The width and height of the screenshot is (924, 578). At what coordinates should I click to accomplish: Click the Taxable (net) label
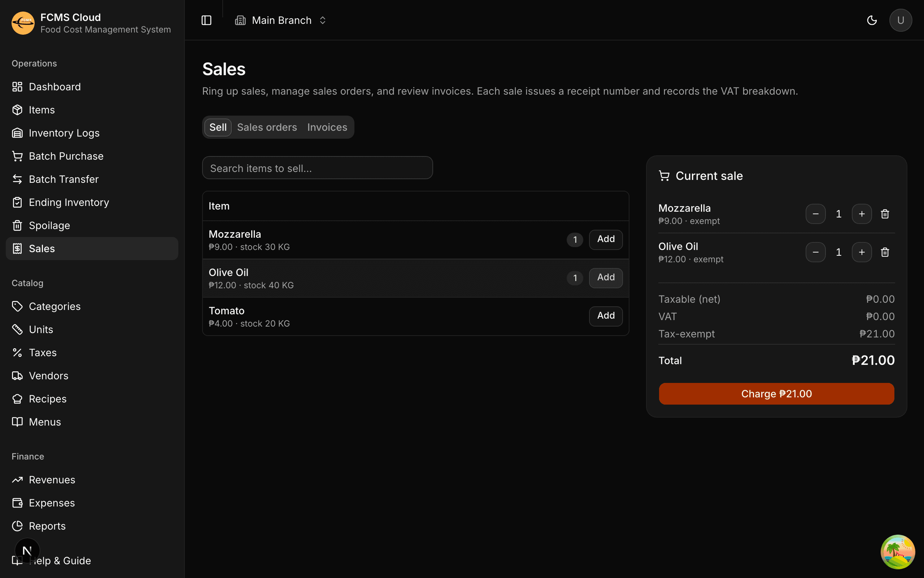(689, 299)
